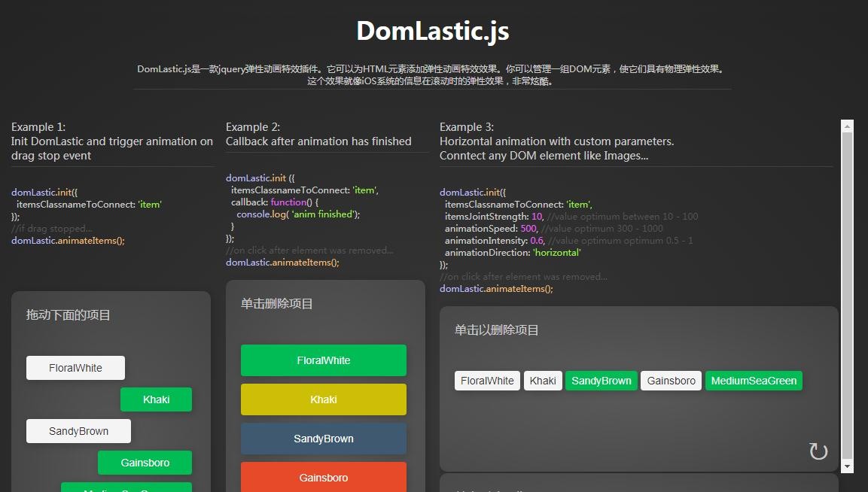
Task: Remove green SandyBrown chip in the horizontal row
Action: pos(602,381)
